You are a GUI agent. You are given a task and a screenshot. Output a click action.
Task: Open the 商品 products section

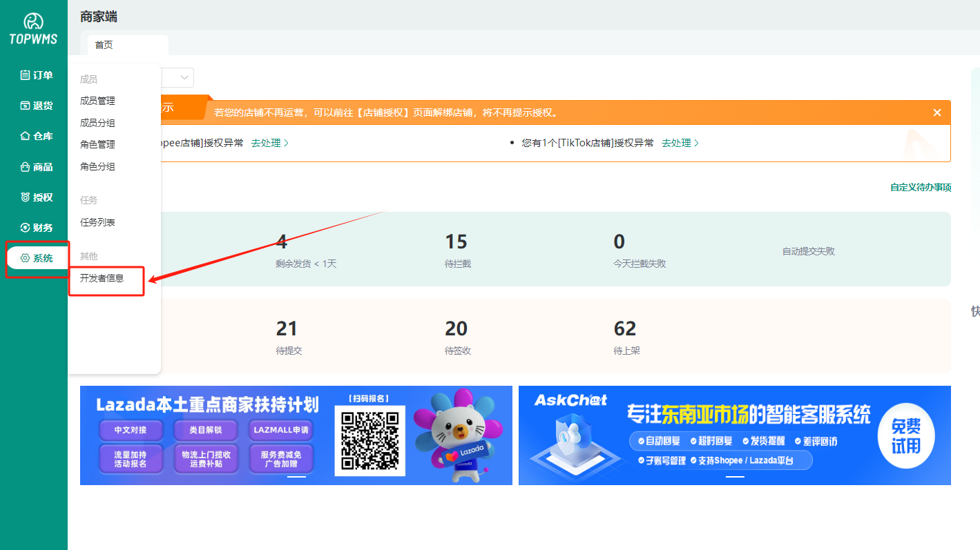click(36, 166)
